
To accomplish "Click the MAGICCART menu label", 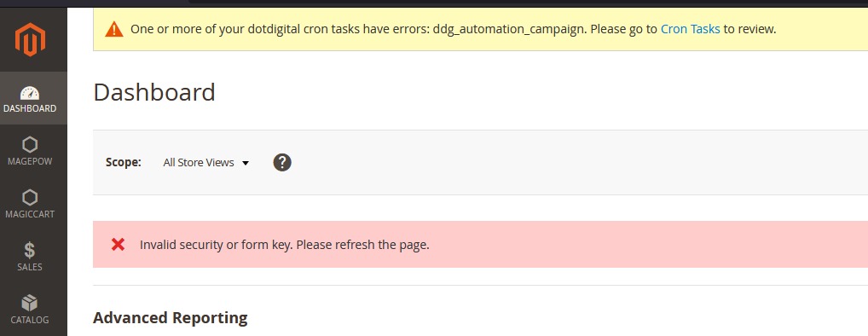I will [30, 214].
